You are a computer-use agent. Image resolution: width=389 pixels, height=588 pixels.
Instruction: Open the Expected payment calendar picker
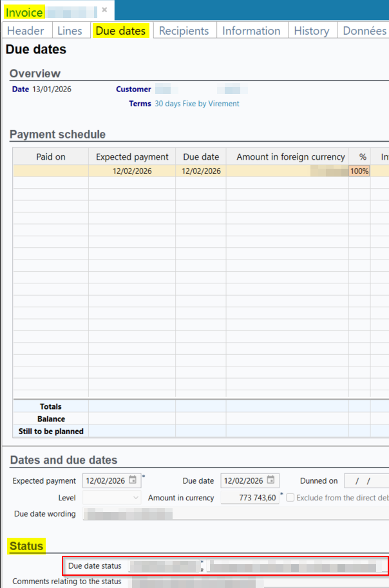tap(133, 480)
